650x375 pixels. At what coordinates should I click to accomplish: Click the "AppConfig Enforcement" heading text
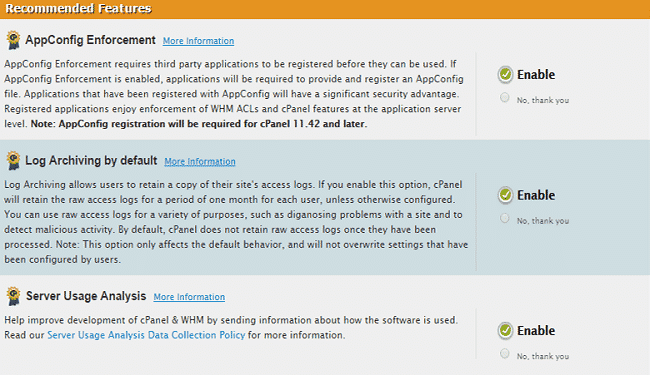click(x=90, y=40)
